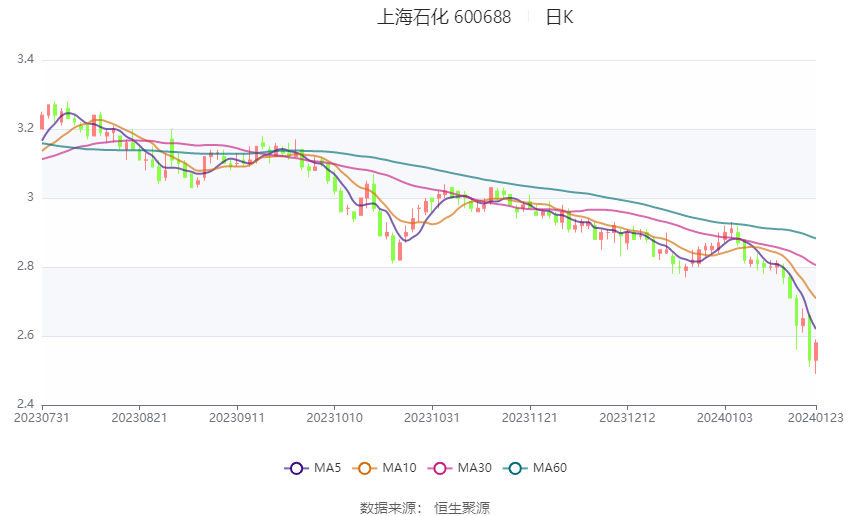Click the 2.4 y-axis value
This screenshot has width=850, height=516.
click(x=25, y=404)
